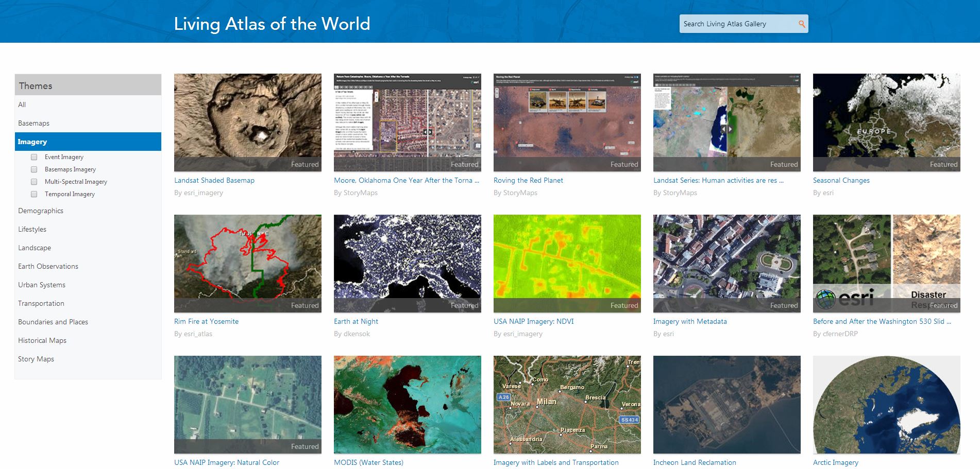Click the Roving the Red Planet thumbnail

[x=567, y=123]
